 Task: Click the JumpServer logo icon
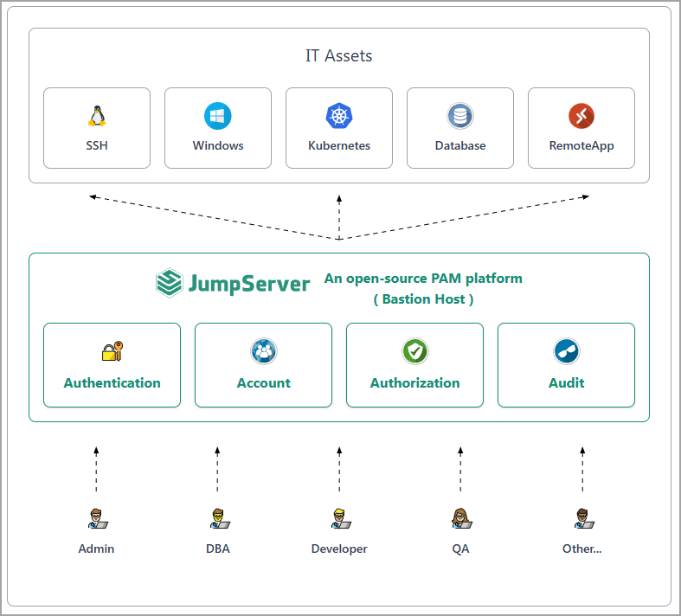coord(169,283)
